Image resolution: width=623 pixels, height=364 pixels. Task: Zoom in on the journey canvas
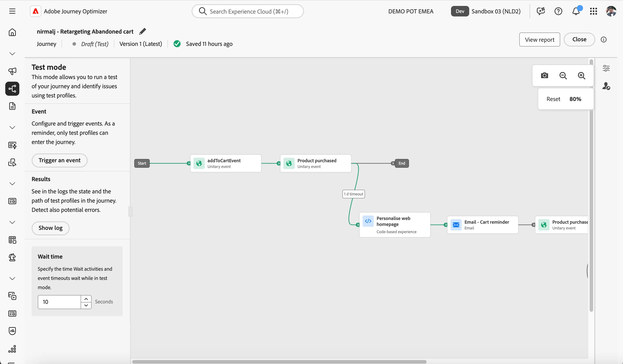tap(581, 75)
